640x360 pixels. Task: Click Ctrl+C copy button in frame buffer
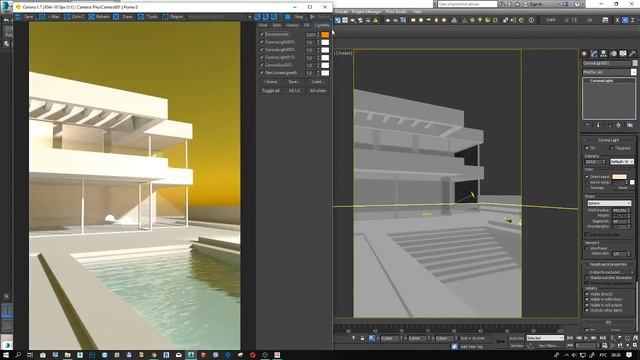point(73,17)
